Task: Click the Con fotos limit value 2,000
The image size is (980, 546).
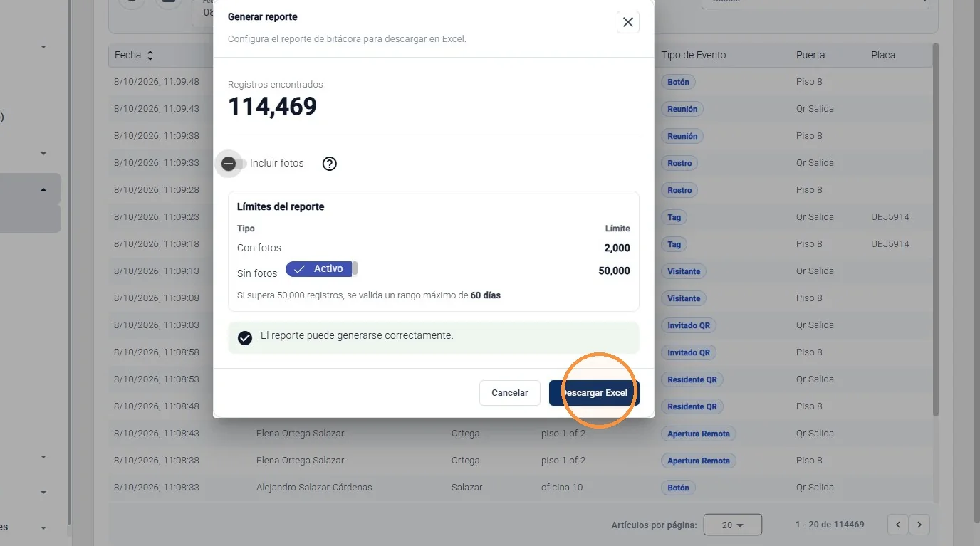Action: (617, 248)
